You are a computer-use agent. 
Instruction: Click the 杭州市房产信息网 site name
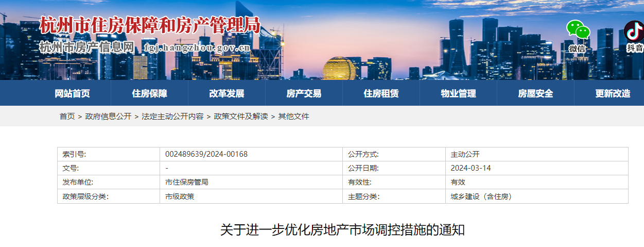click(x=86, y=47)
